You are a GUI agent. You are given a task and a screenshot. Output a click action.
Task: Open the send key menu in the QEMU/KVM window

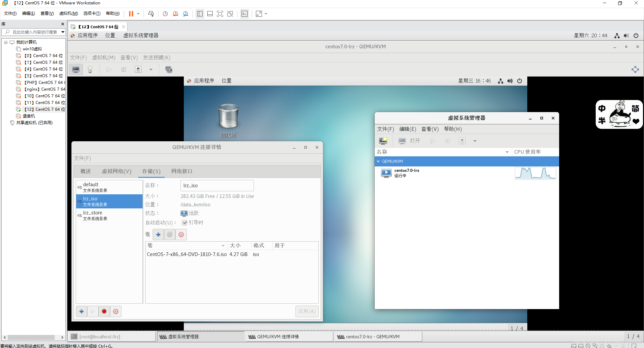(157, 58)
